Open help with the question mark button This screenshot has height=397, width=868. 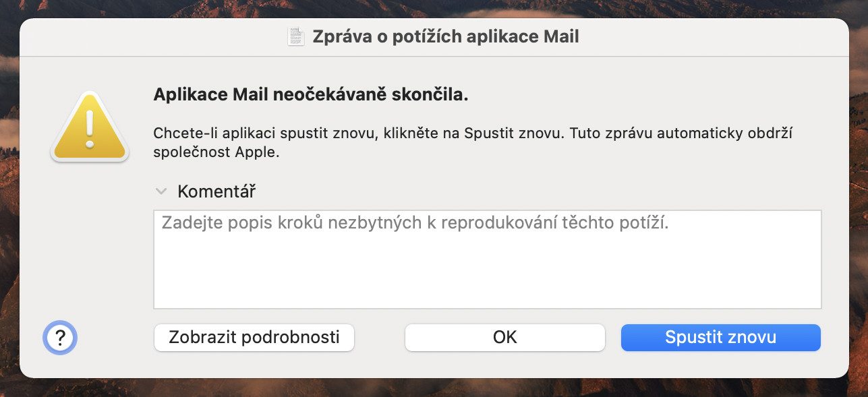(60, 338)
